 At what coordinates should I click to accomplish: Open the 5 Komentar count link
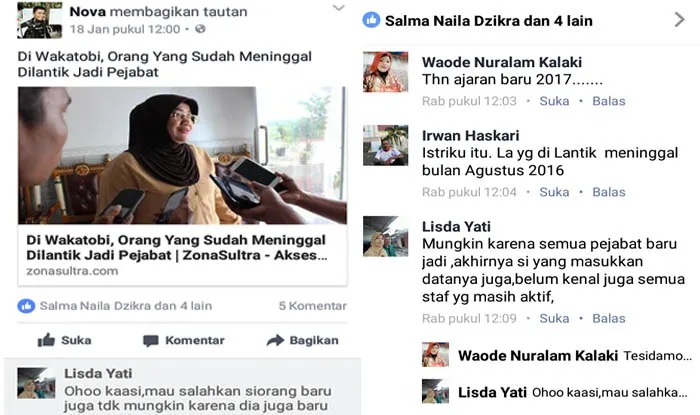pos(312,306)
